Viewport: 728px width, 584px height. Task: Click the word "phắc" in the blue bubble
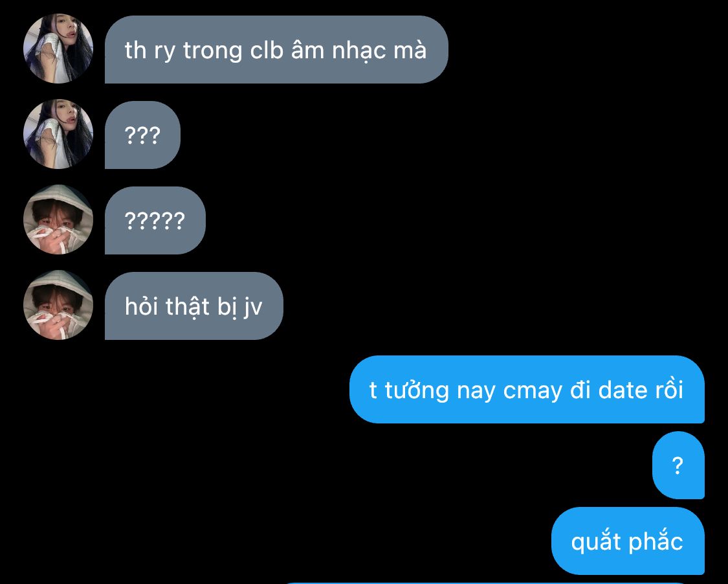pyautogui.click(x=656, y=542)
